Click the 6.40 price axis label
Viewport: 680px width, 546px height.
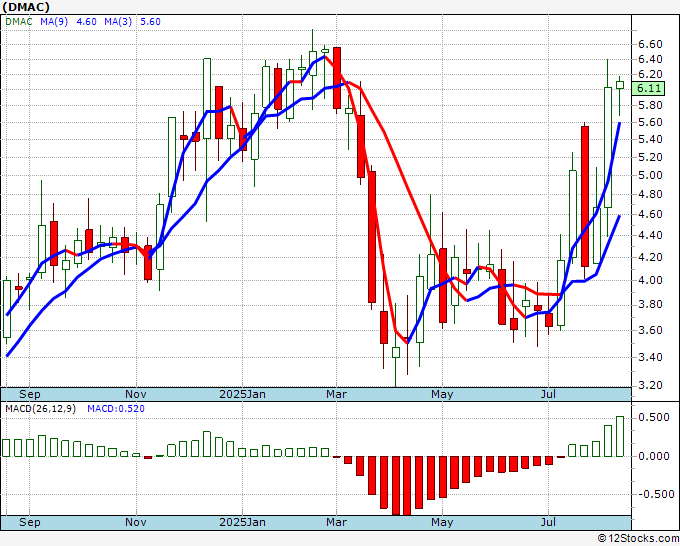(x=650, y=59)
